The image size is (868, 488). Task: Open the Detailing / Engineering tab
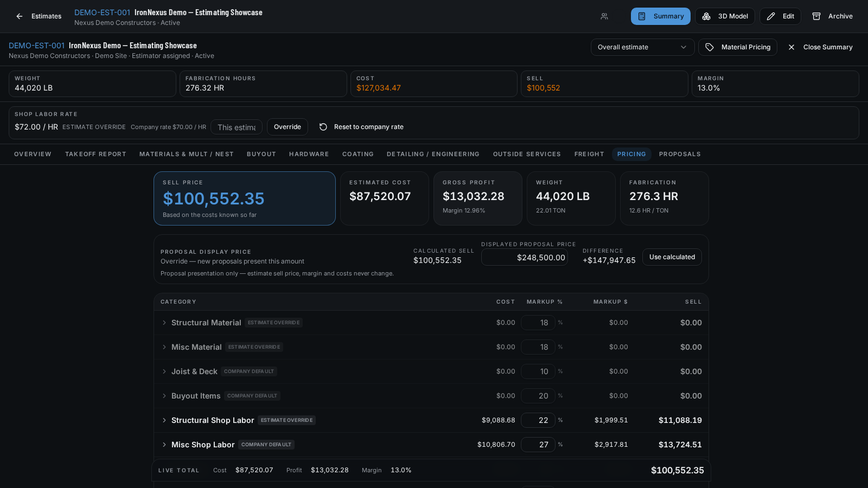coord(433,154)
